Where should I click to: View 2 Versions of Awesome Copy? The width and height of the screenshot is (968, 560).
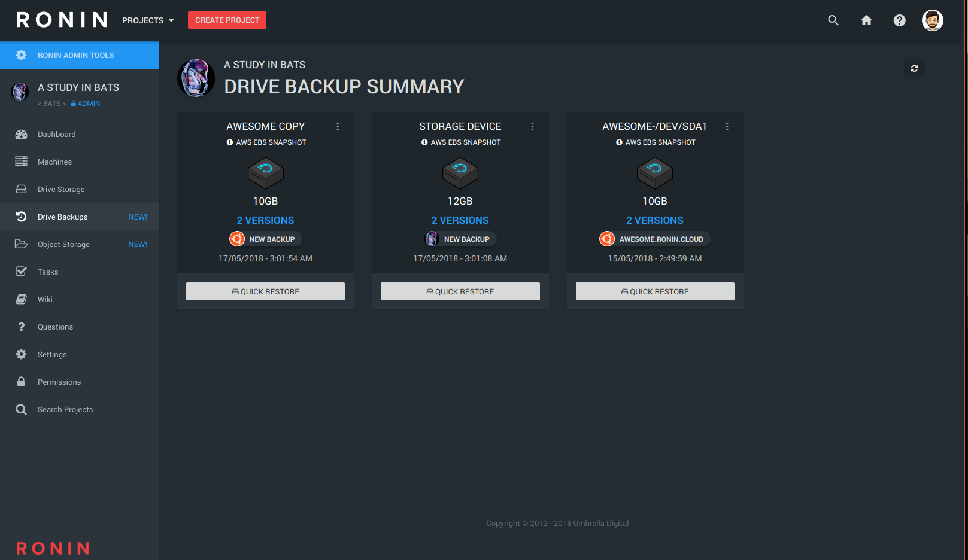click(x=265, y=220)
